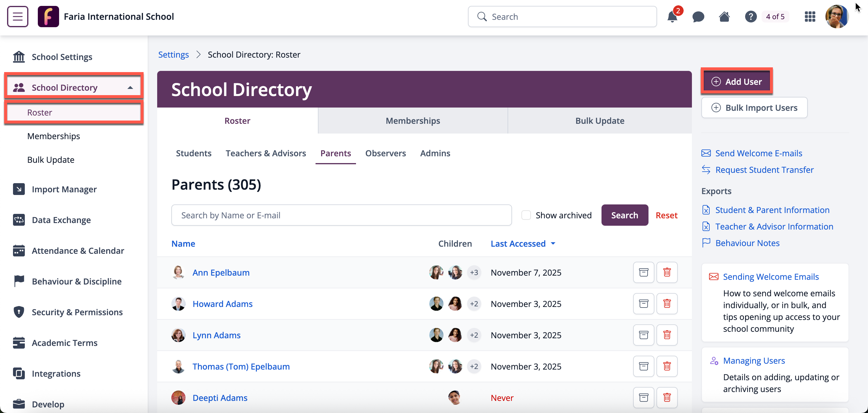868x413 pixels.
Task: Open Send Welcome E-mails link
Action: [x=758, y=153]
